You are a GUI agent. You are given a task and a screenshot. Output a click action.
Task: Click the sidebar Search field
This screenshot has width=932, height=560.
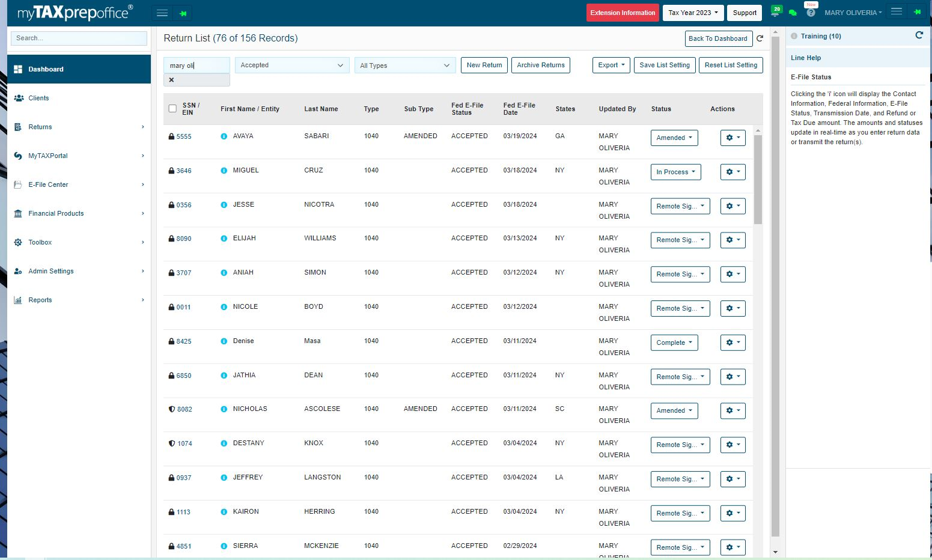pyautogui.click(x=79, y=38)
